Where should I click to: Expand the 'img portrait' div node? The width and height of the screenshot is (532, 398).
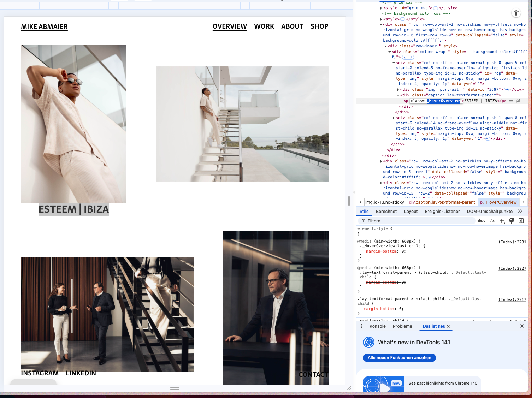[x=398, y=90]
